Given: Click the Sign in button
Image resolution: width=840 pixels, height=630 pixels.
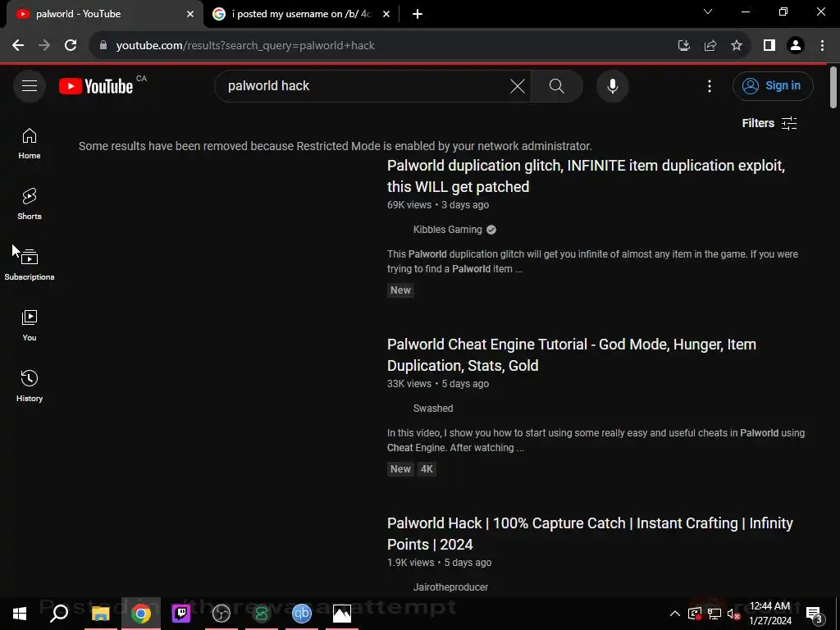Looking at the screenshot, I should pyautogui.click(x=773, y=85).
